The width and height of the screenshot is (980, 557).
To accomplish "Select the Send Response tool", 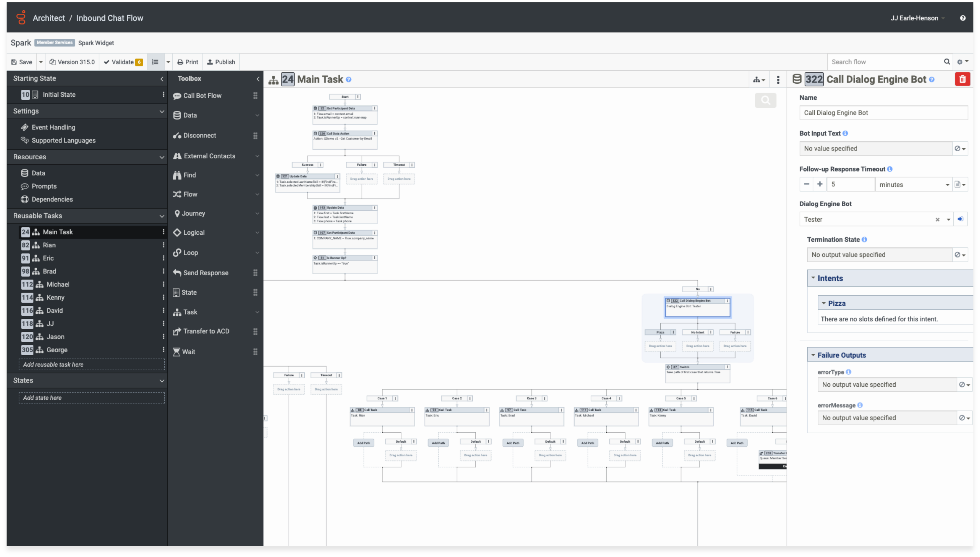I will (x=205, y=273).
